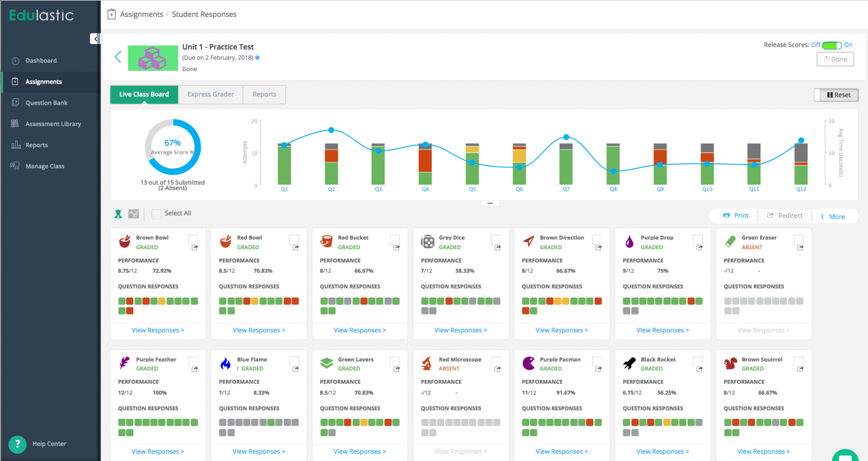Check the checkbox on the Brown Bowl card
This screenshot has width=868, height=461.
[x=193, y=239]
